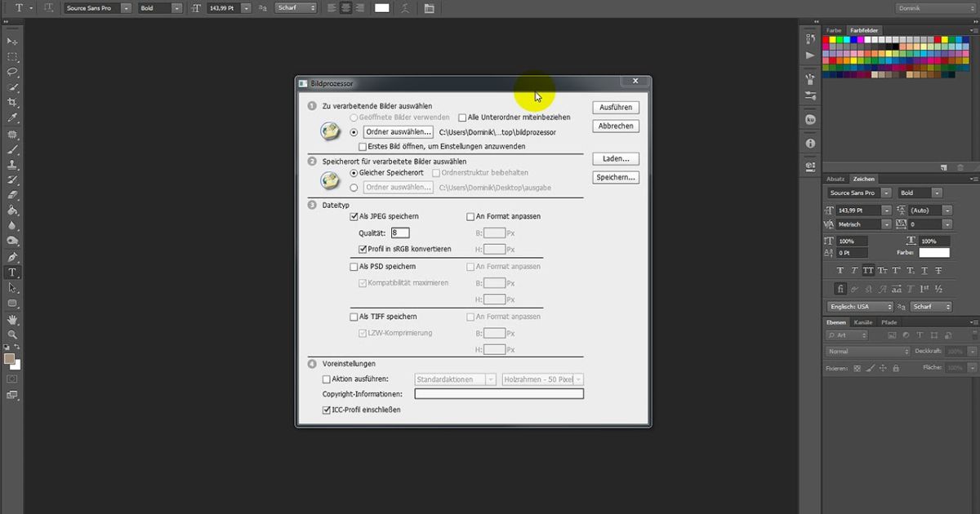This screenshot has height=514, width=980.
Task: Click the Ausführen button
Action: click(x=615, y=107)
